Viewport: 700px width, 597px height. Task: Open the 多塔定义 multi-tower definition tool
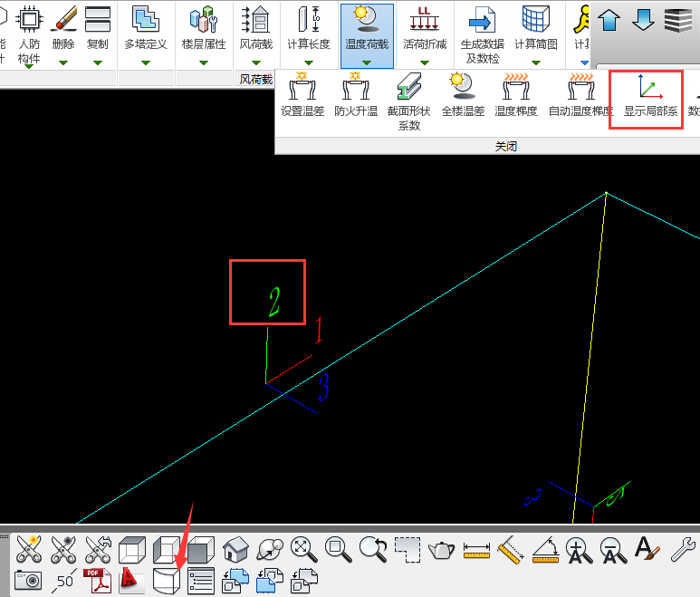click(x=146, y=29)
